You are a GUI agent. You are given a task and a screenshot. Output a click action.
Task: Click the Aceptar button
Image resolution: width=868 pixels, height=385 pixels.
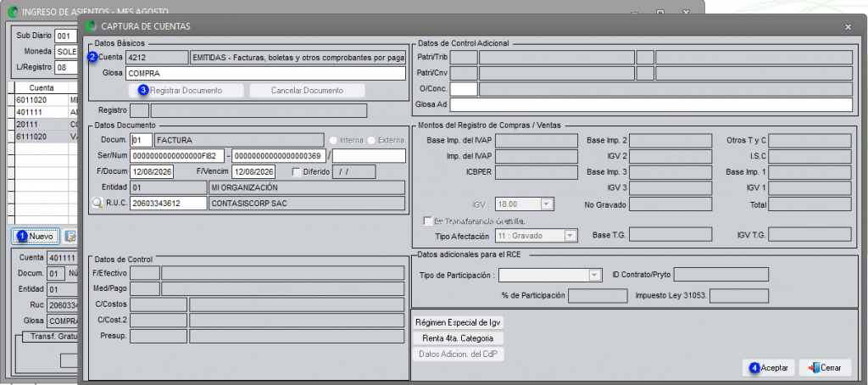(x=770, y=367)
